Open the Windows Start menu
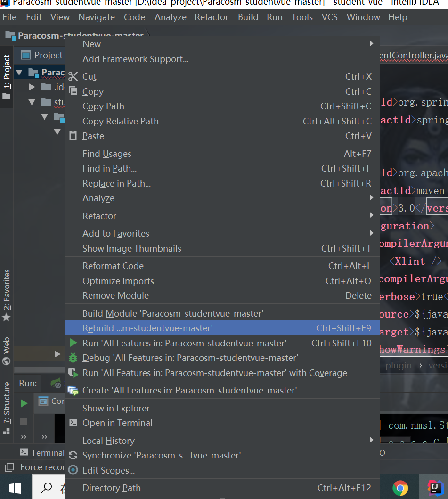Screen dimensions: 448x499 [15, 488]
